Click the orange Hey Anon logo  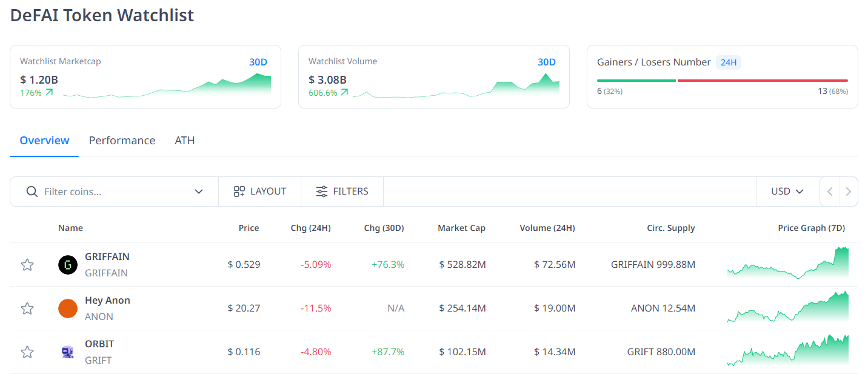point(68,309)
